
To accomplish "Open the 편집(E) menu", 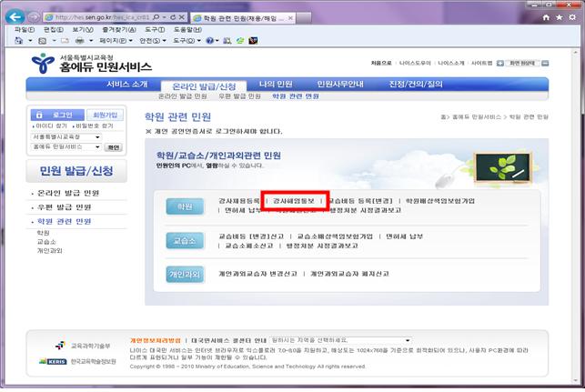I will (x=54, y=29).
